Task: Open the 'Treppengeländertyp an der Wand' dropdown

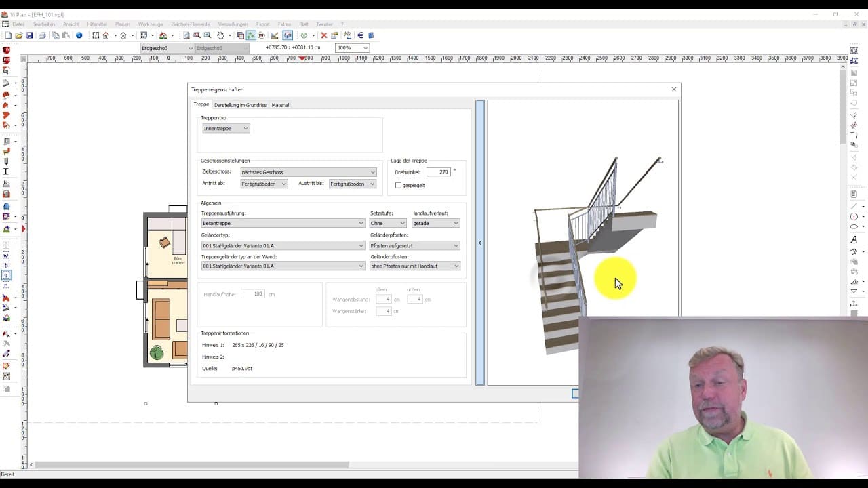Action: (283, 266)
